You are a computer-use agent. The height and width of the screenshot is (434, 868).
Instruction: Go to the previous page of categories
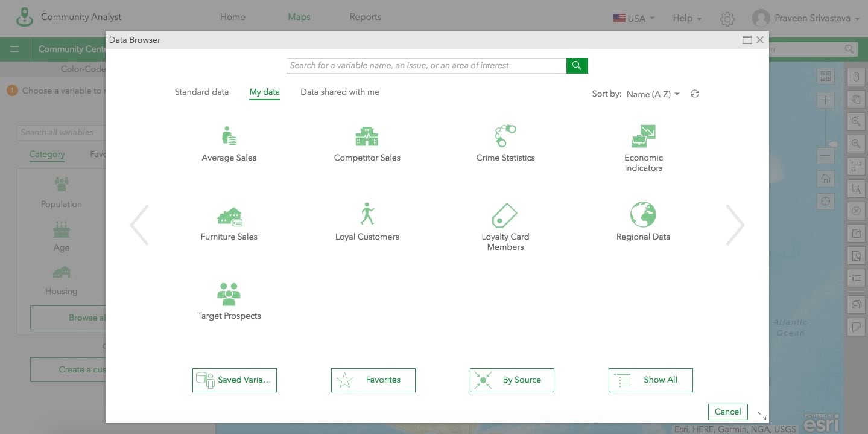point(139,225)
